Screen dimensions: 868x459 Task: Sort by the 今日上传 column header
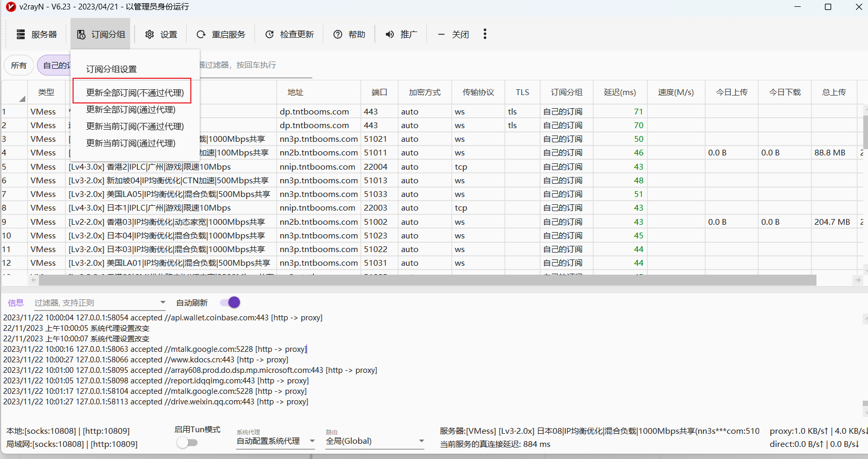(x=731, y=92)
